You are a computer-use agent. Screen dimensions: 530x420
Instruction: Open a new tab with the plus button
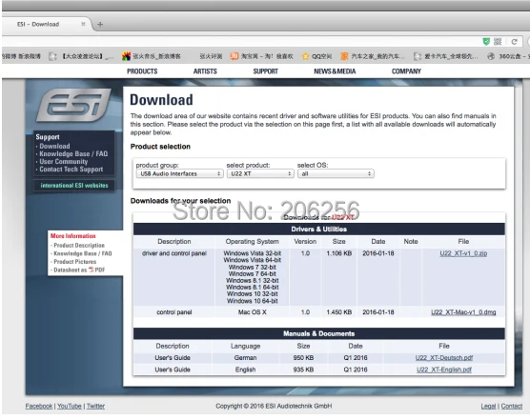coord(100,25)
